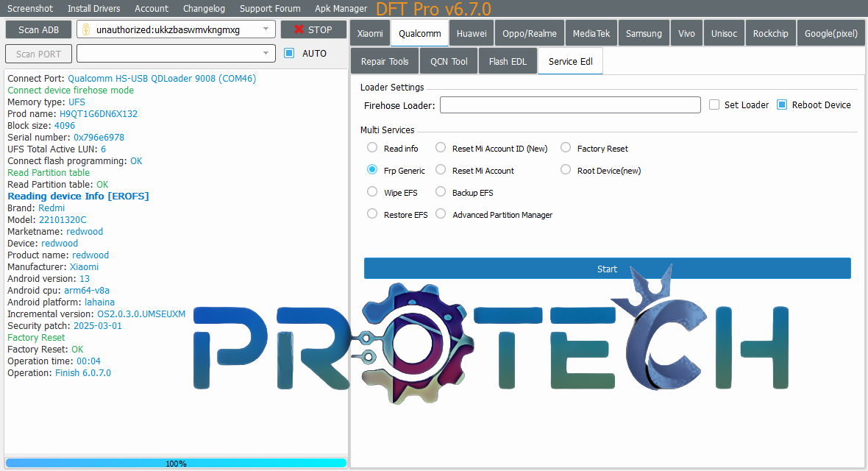Click the Scan PORT button
The width and height of the screenshot is (868, 471).
coord(39,54)
